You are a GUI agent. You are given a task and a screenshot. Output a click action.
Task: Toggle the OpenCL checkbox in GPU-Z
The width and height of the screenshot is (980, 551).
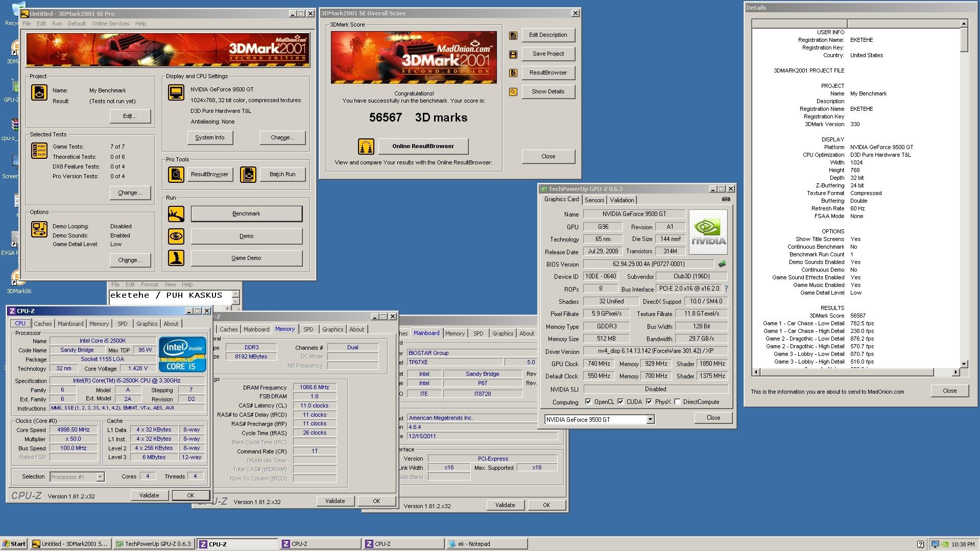[588, 402]
